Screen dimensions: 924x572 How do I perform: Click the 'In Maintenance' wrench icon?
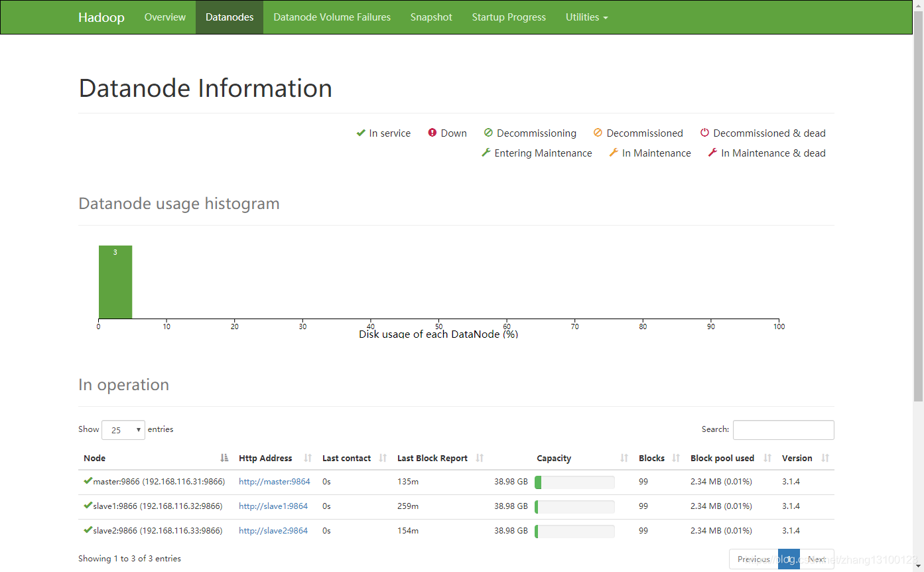(x=614, y=153)
